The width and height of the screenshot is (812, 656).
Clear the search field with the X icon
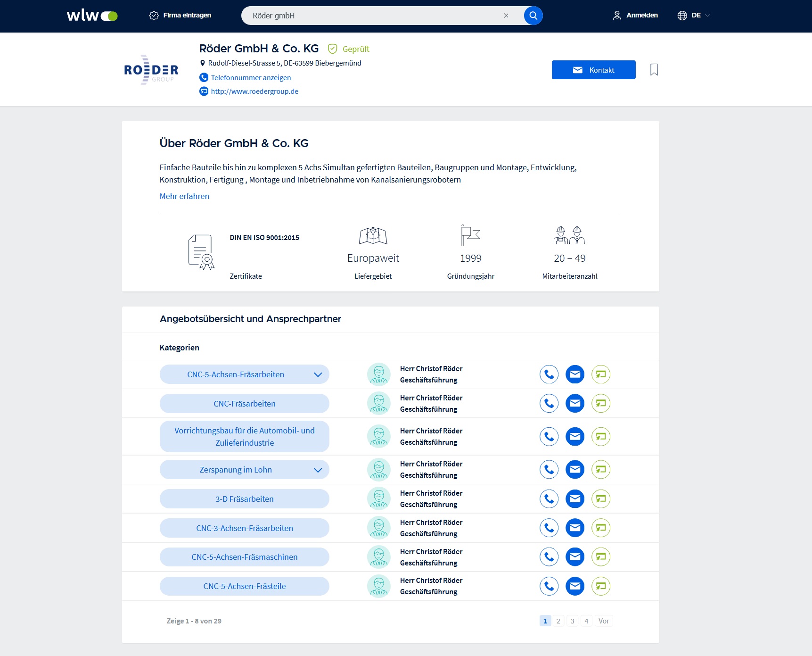click(x=506, y=16)
